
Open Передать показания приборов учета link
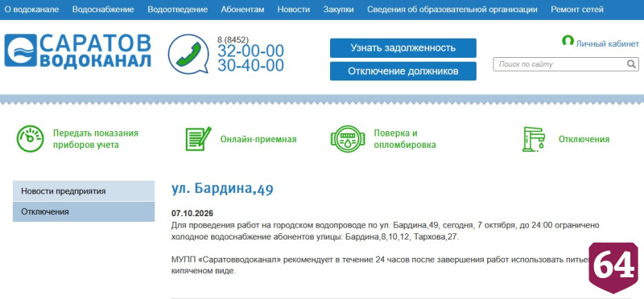(x=95, y=139)
